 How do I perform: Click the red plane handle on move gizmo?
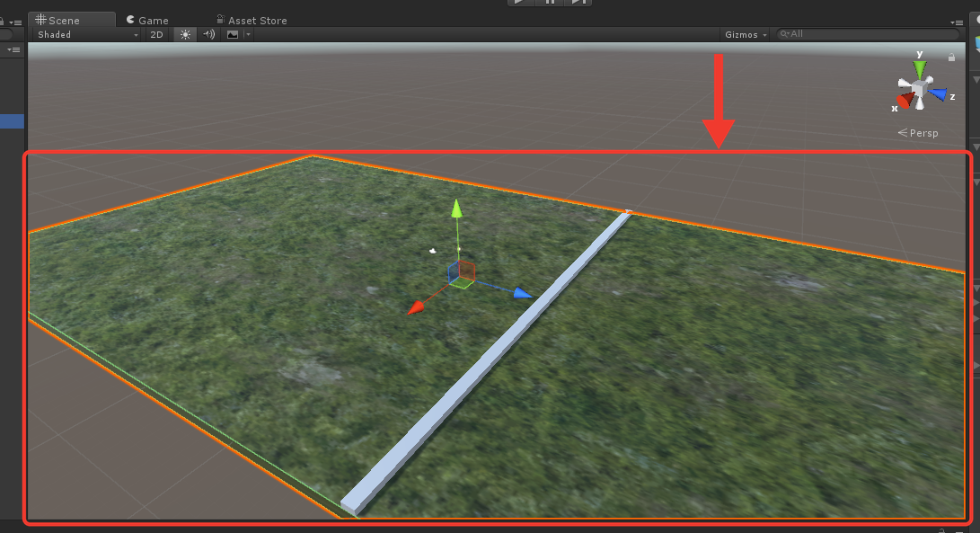467,271
